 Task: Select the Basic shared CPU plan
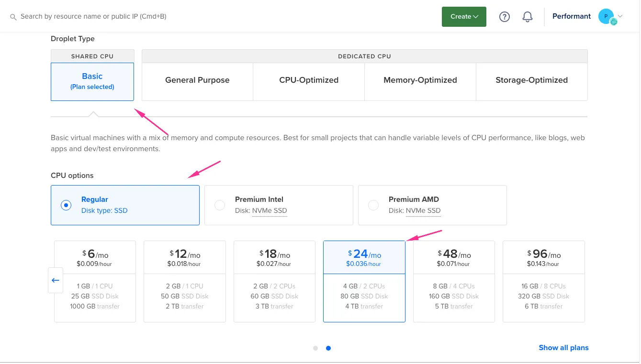(92, 81)
